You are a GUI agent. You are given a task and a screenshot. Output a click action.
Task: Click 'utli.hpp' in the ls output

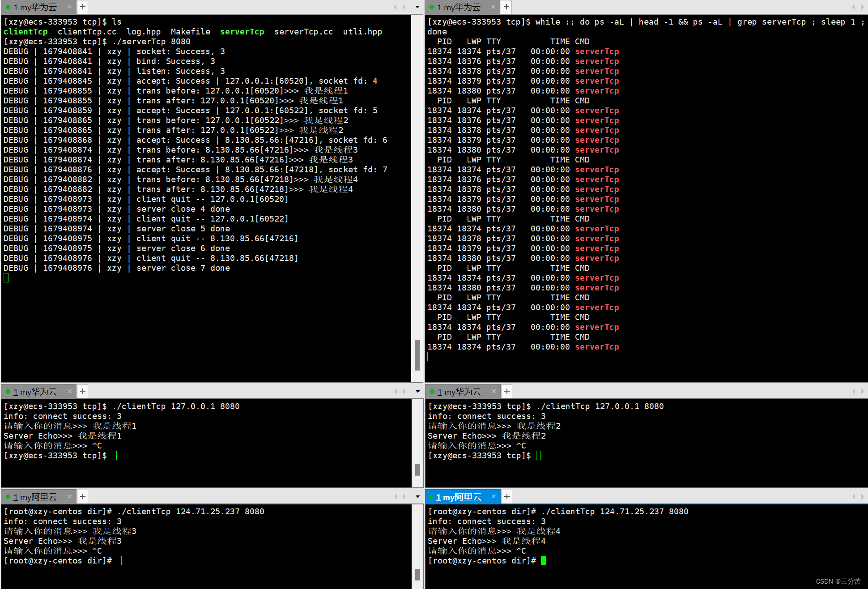(362, 32)
